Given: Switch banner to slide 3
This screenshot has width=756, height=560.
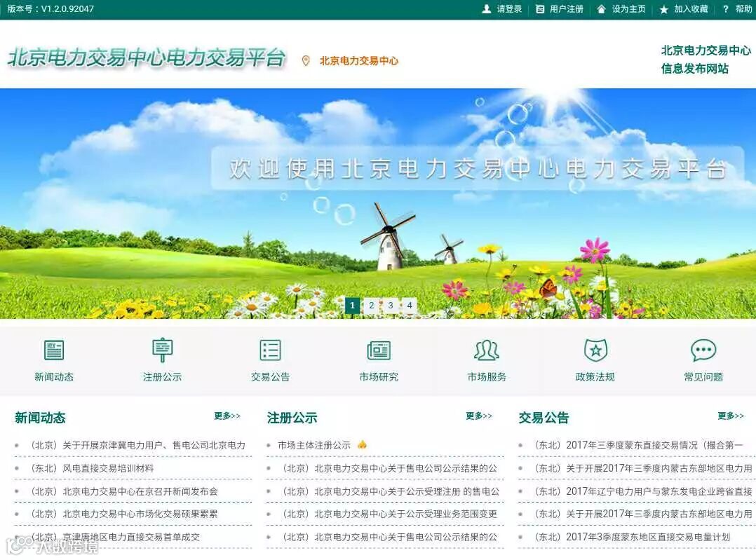Looking at the screenshot, I should pos(391,305).
